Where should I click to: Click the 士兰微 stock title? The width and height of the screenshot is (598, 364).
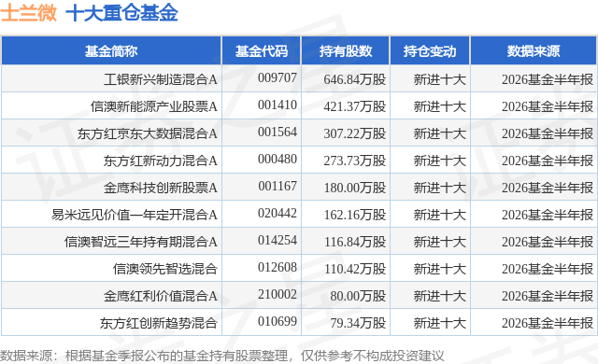(29, 12)
